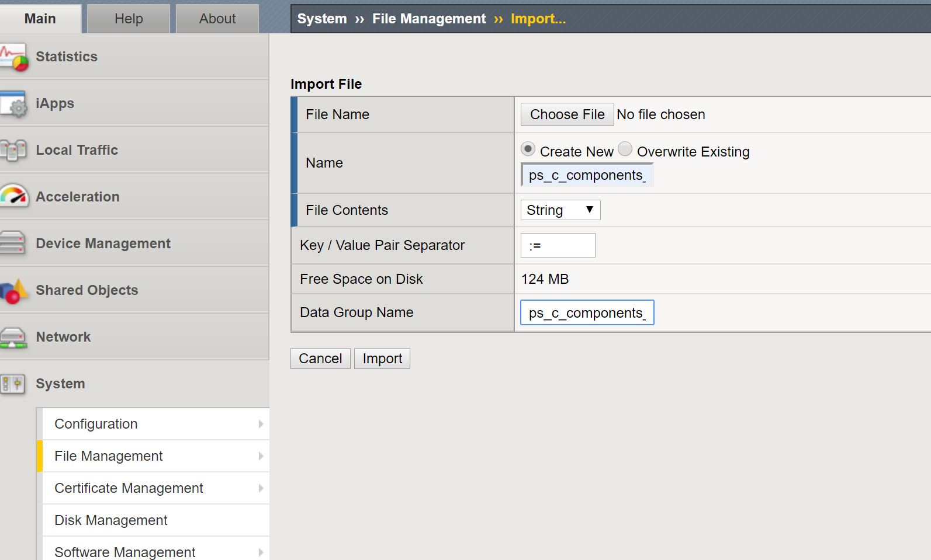
Task: Switch to the About tab
Action: click(217, 19)
